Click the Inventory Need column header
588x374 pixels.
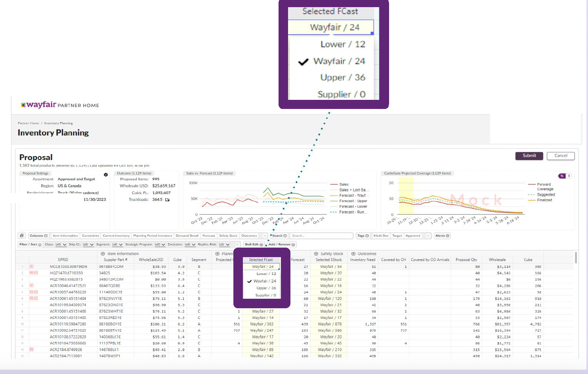point(363,260)
